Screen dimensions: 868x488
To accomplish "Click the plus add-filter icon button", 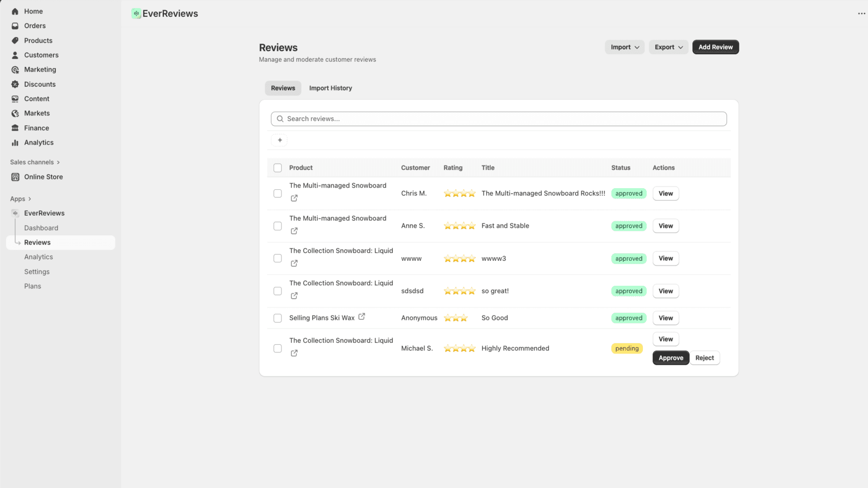I will click(279, 140).
